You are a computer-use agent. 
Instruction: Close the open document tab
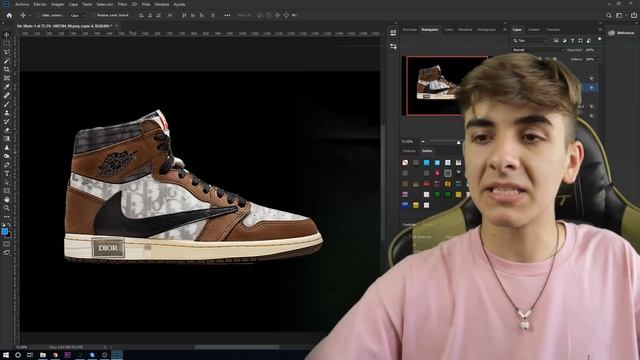pos(117,26)
